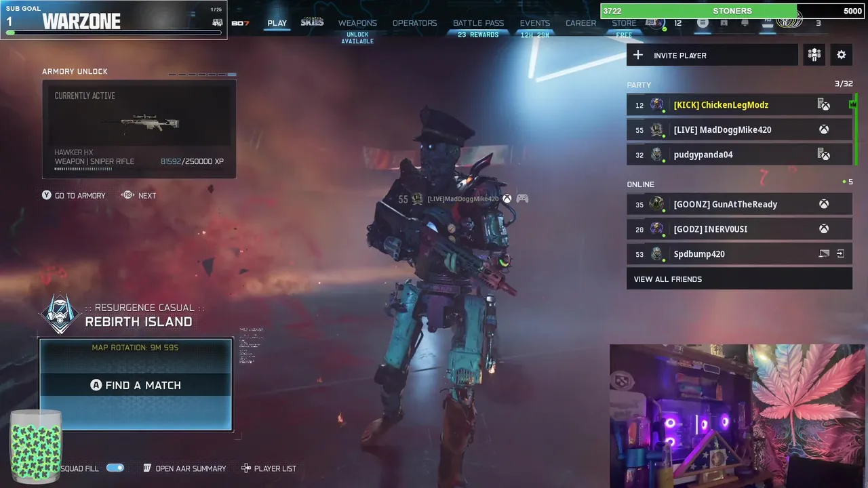Click Invite Player button
The width and height of the screenshot is (868, 488).
(712, 55)
